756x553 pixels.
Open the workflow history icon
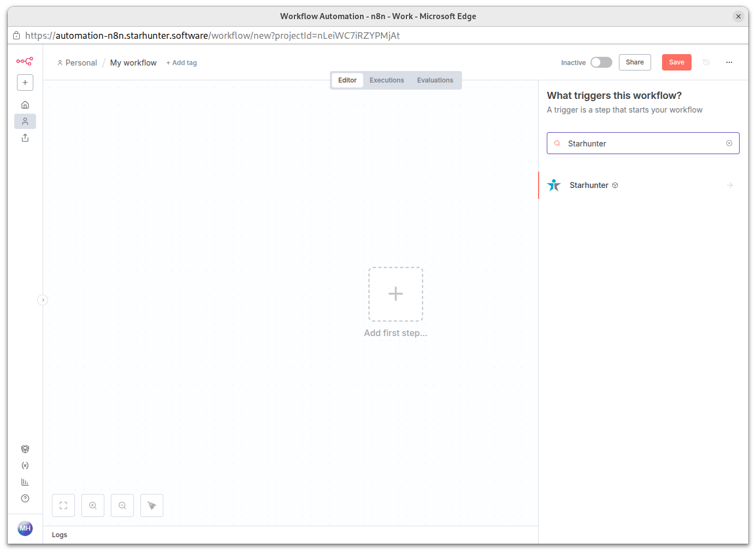point(706,62)
